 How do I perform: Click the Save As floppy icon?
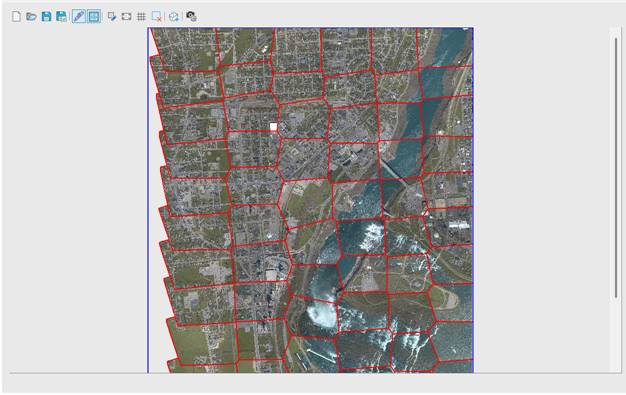click(x=61, y=16)
